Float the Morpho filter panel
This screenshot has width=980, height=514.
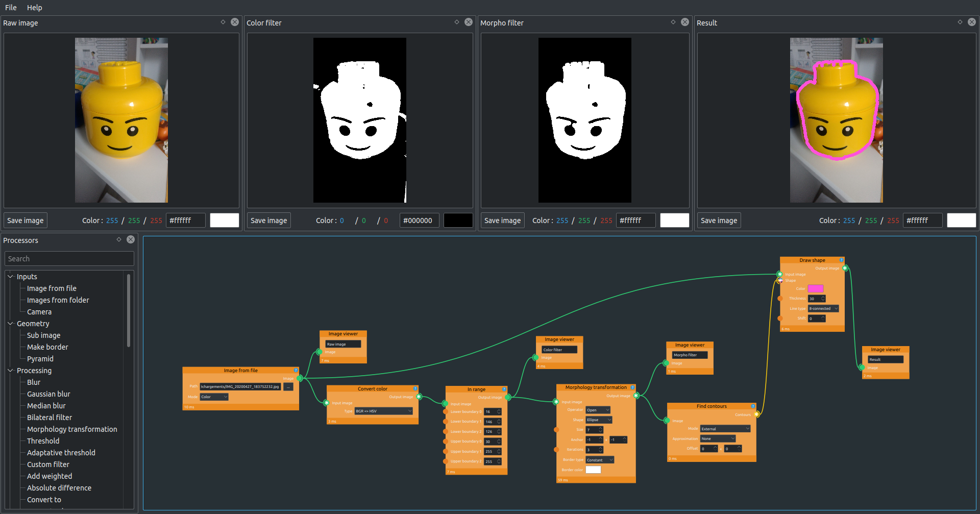pos(673,22)
